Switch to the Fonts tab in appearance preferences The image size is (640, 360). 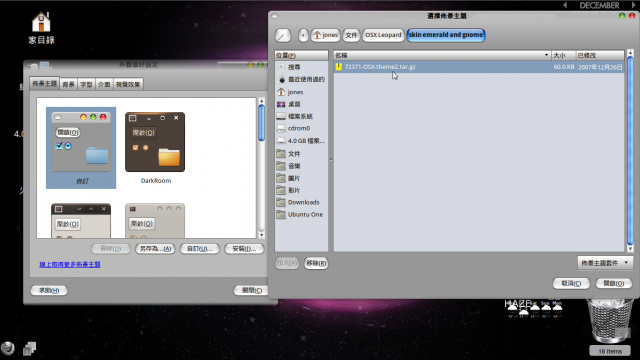click(x=86, y=84)
